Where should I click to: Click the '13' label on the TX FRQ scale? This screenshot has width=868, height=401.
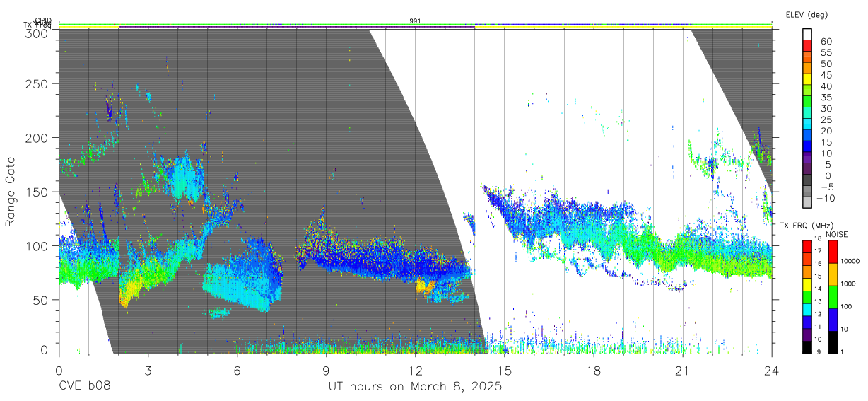(819, 301)
